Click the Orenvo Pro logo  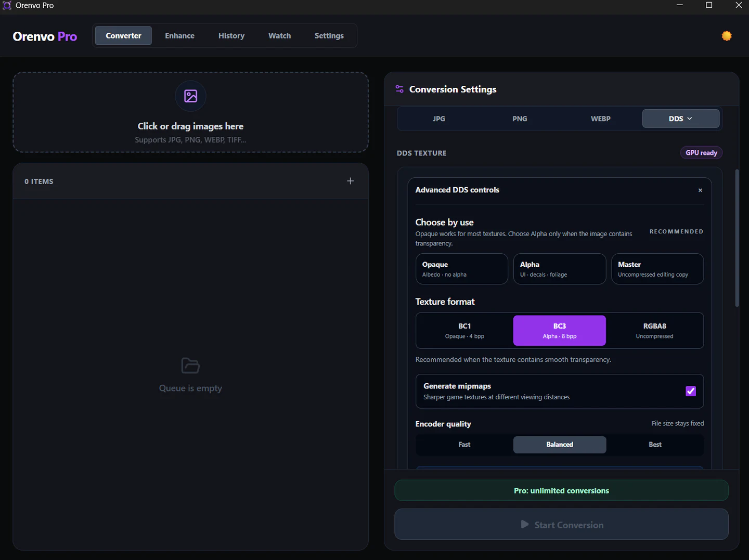(45, 36)
